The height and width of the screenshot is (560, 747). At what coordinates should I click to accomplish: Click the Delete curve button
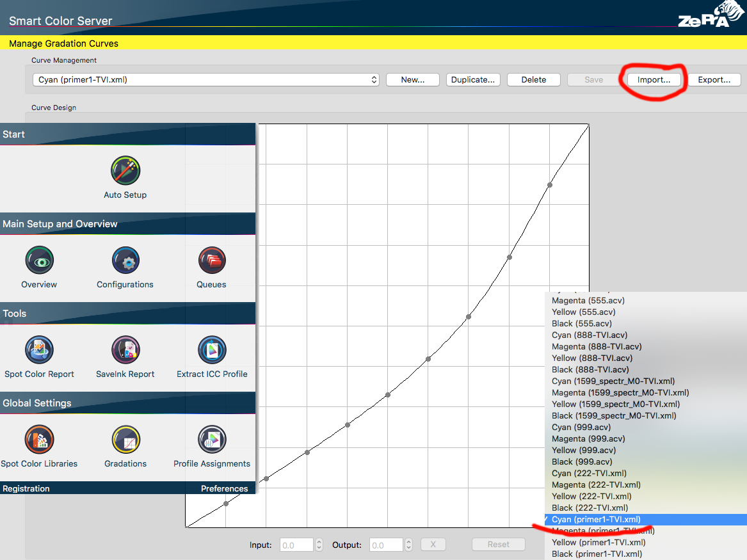pos(534,79)
